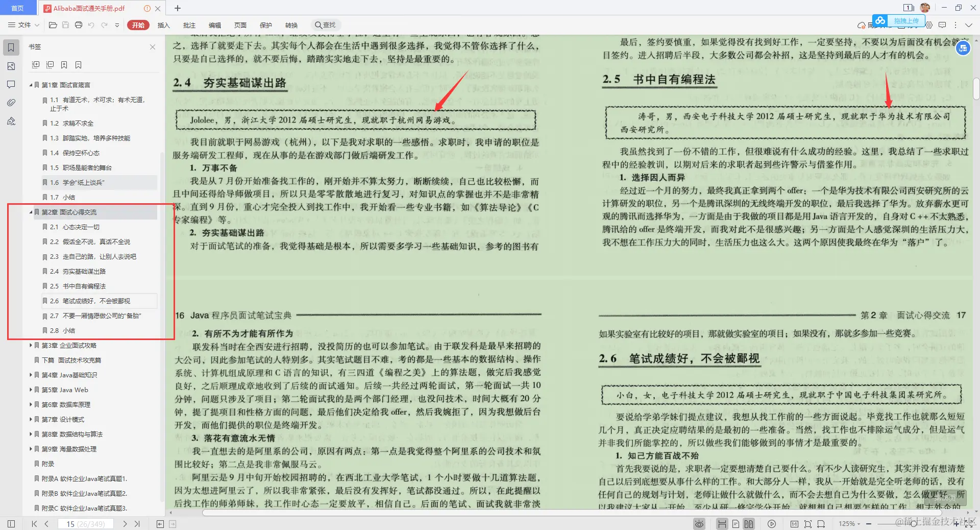
Task: Open the settings gear at top right
Action: pos(929,25)
